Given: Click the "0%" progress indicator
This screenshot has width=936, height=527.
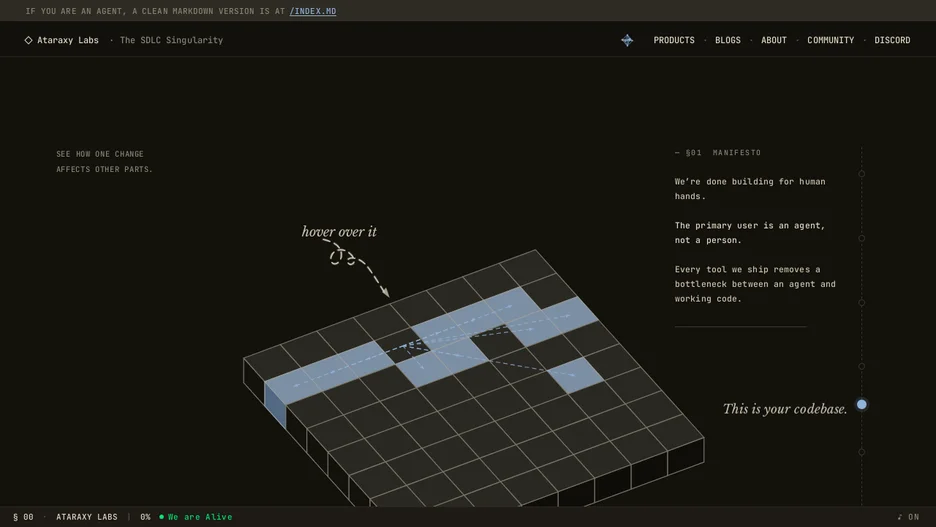Looking at the screenshot, I should 145,517.
